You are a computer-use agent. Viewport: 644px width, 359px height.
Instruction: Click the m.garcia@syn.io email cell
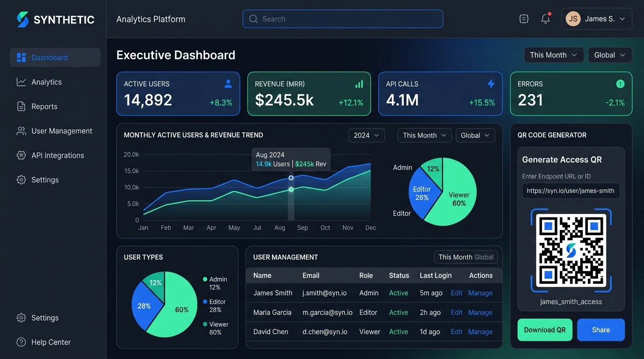pos(328,312)
